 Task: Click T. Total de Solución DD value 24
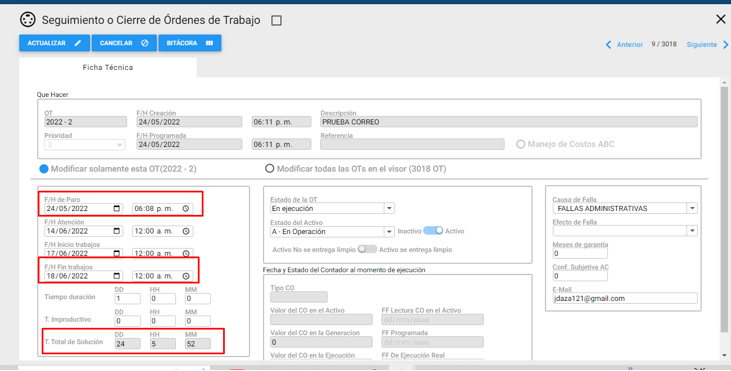tap(127, 344)
